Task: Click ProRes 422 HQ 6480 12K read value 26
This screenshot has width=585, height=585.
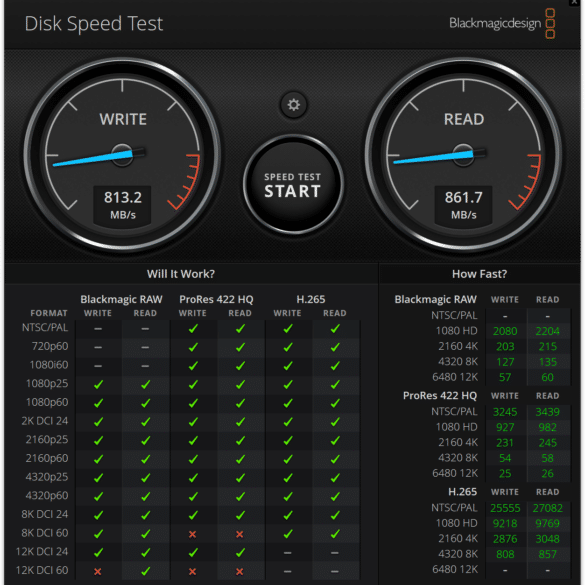Action: click(x=547, y=473)
